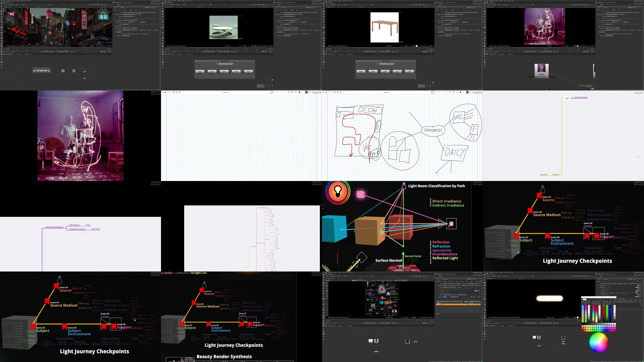Enable white clamp checkbox in Grade1 properties
This screenshot has width=644, height=362.
[618, 298]
